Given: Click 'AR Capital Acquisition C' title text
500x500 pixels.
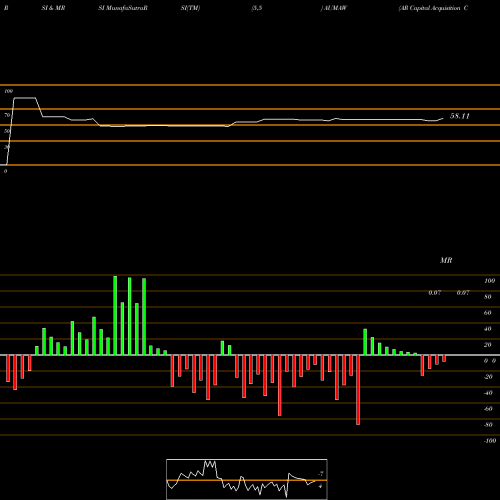Looking at the screenshot, I should pyautogui.click(x=433, y=8).
